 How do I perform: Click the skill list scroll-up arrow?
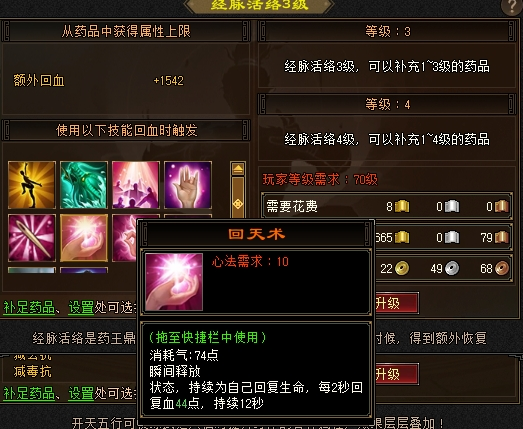click(x=238, y=168)
